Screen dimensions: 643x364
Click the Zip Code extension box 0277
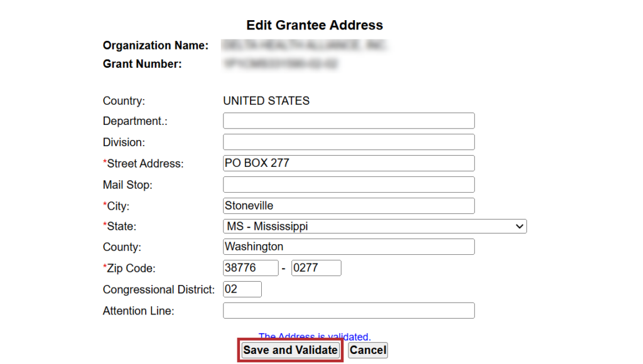[x=316, y=268]
